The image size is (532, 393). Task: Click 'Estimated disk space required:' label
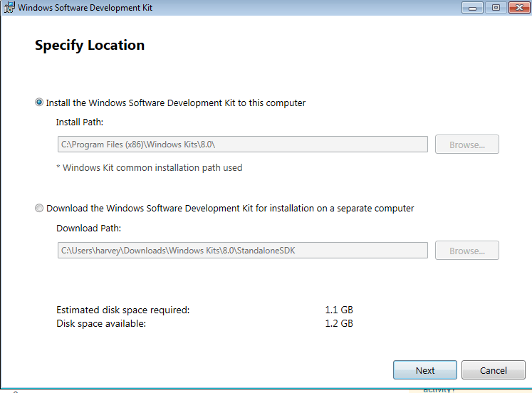(122, 310)
